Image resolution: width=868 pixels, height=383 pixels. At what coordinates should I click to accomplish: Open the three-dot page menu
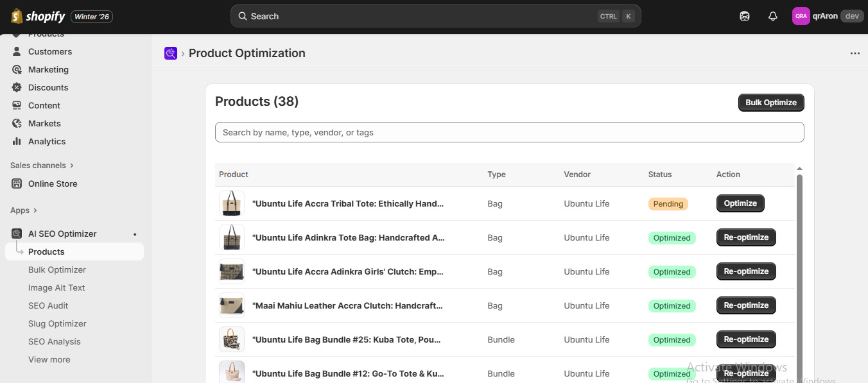pyautogui.click(x=855, y=53)
